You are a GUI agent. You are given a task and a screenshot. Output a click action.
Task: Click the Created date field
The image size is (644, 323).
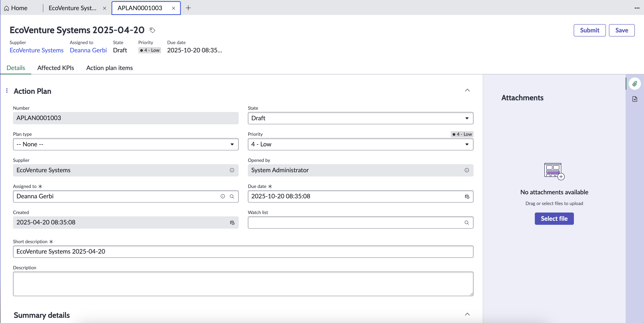125,222
